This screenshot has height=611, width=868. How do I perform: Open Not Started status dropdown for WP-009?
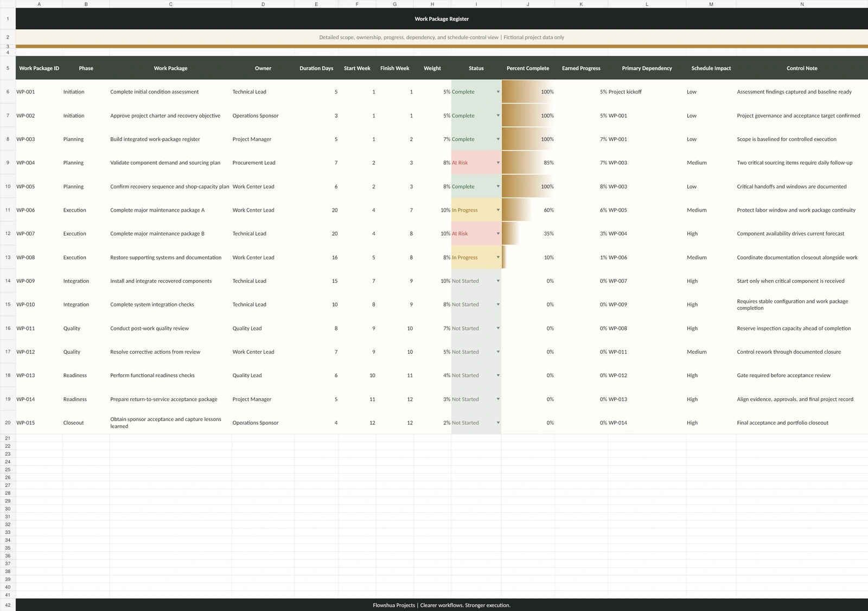498,281
